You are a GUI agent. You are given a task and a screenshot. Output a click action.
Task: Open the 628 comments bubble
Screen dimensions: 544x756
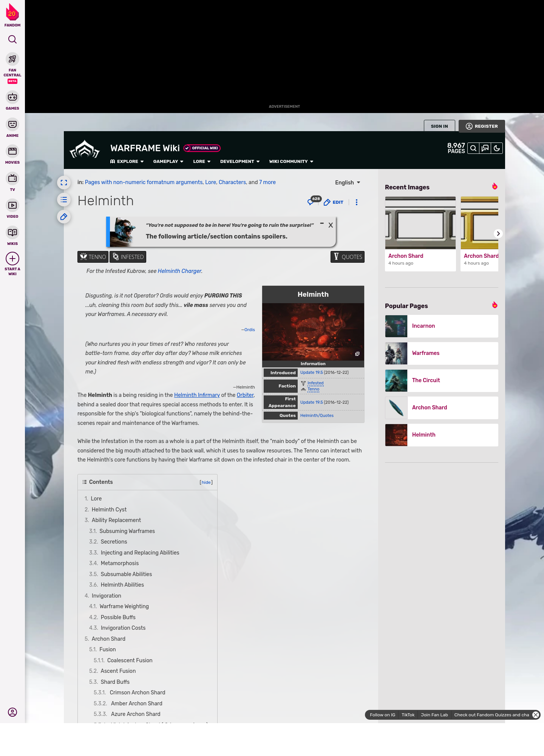point(313,201)
